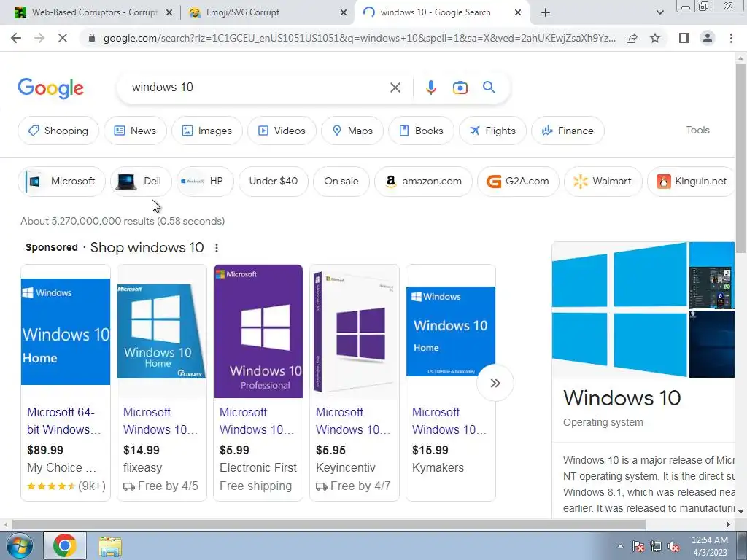
Task: Apply the Dell brand chip
Action: [141, 181]
